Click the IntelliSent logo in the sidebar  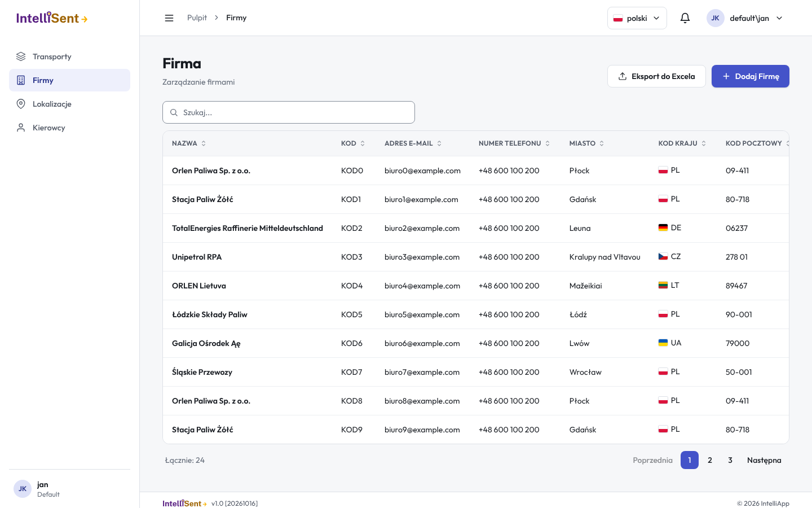[52, 18]
